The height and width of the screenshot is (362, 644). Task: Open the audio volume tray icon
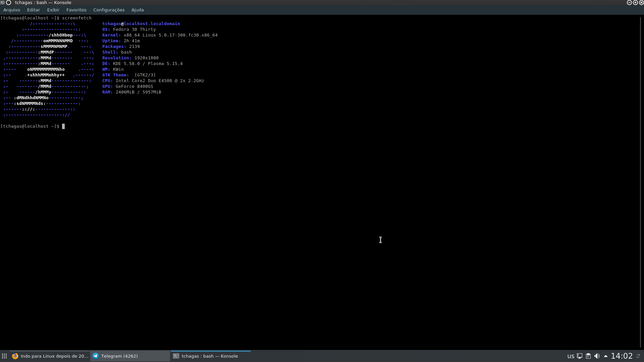pyautogui.click(x=597, y=356)
